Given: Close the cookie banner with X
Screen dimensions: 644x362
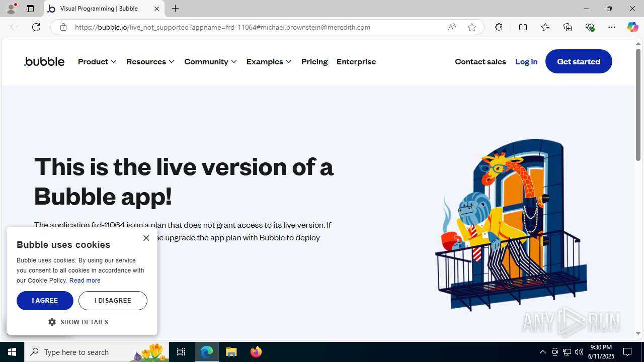Looking at the screenshot, I should (x=146, y=238).
